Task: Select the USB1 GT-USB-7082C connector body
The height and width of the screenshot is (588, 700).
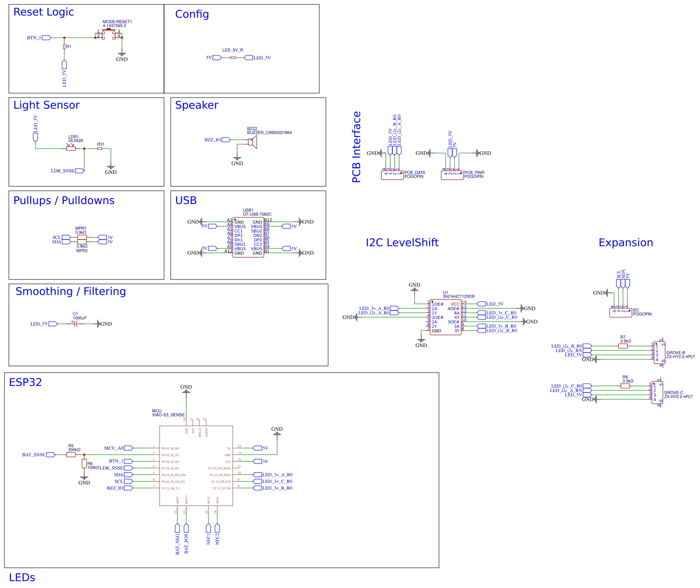Action: tap(248, 237)
